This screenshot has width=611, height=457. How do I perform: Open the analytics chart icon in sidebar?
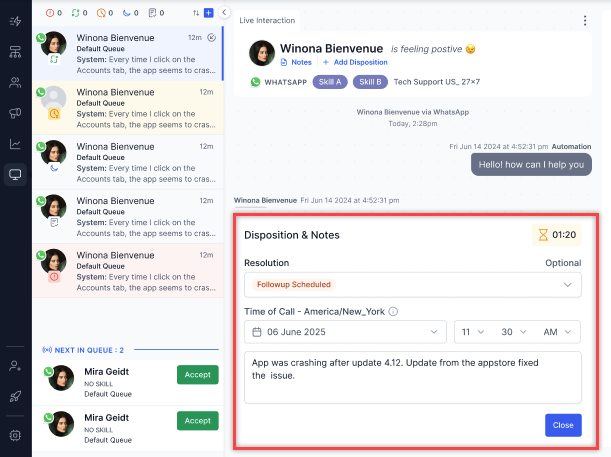[15, 144]
